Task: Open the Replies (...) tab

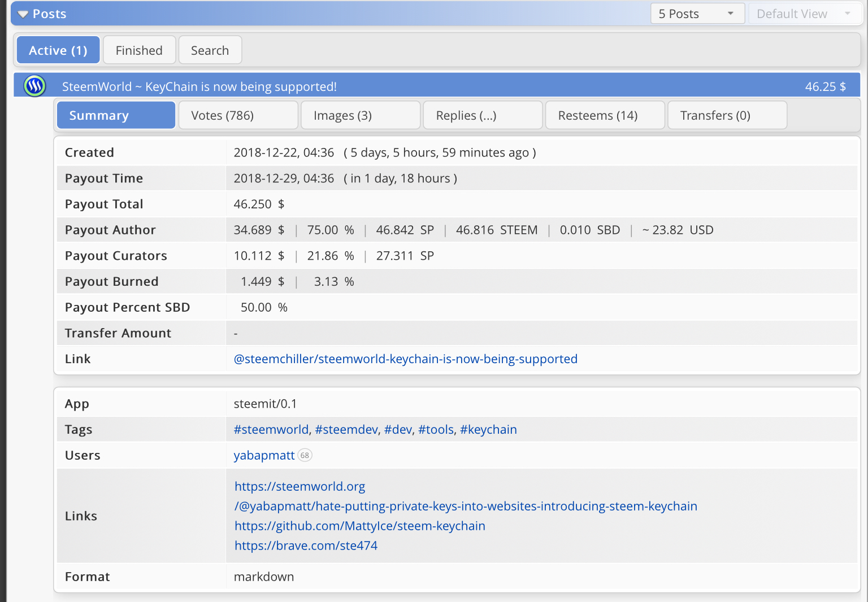Action: [483, 115]
